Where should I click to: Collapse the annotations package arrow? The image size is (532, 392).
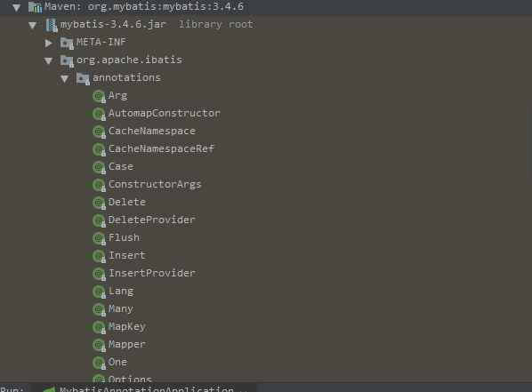point(64,79)
